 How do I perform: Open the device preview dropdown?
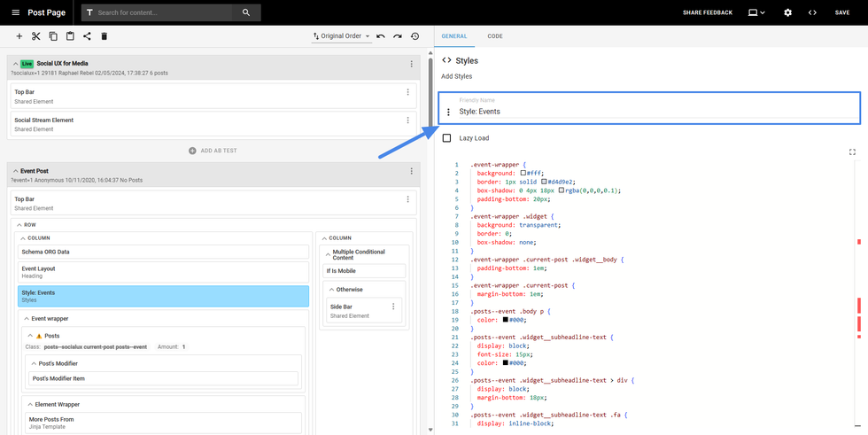pyautogui.click(x=756, y=12)
